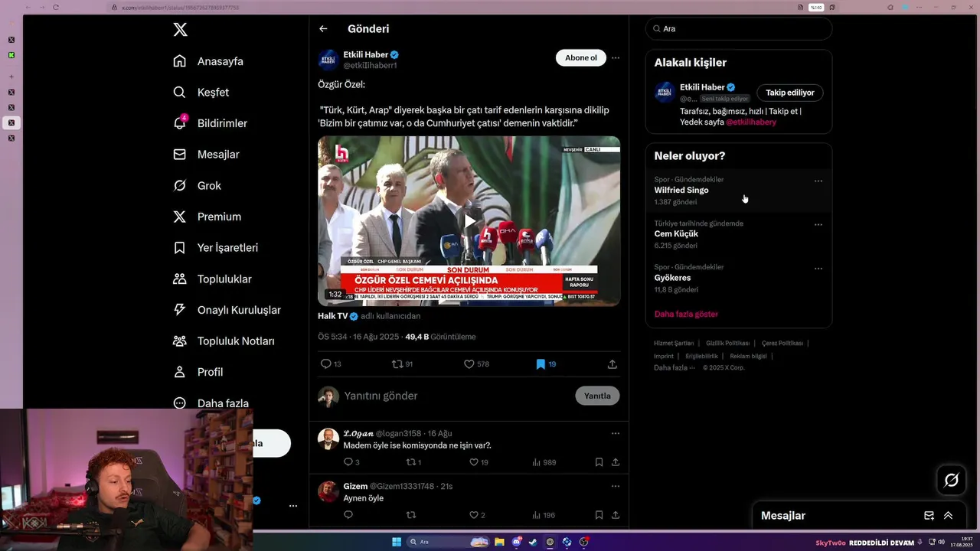View analytics of Gizem's comment (196)
The image size is (980, 551).
(x=544, y=515)
